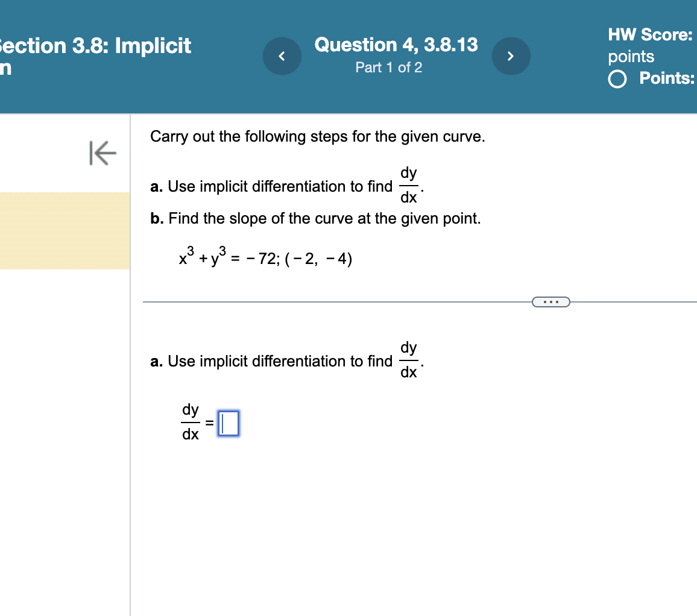
Task: Click the HW Score label
Action: click(649, 34)
